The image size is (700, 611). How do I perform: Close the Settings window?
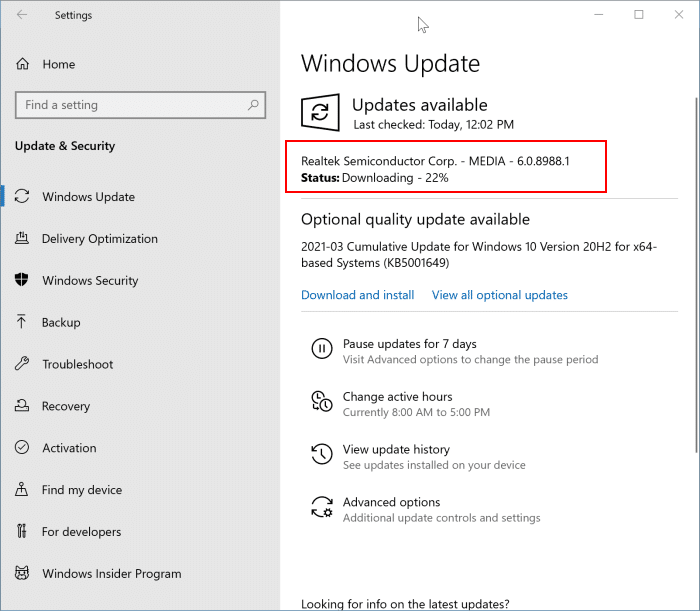pyautogui.click(x=679, y=15)
